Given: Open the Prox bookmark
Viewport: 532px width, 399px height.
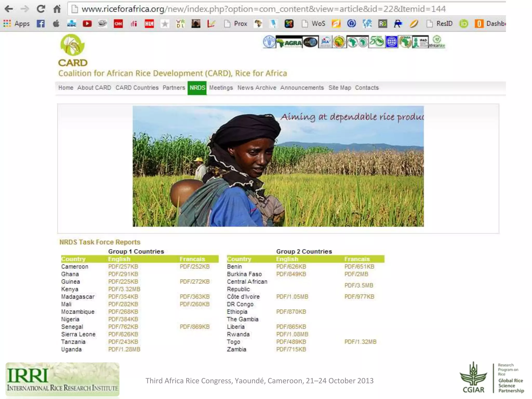Looking at the screenshot, I should pyautogui.click(x=235, y=24).
